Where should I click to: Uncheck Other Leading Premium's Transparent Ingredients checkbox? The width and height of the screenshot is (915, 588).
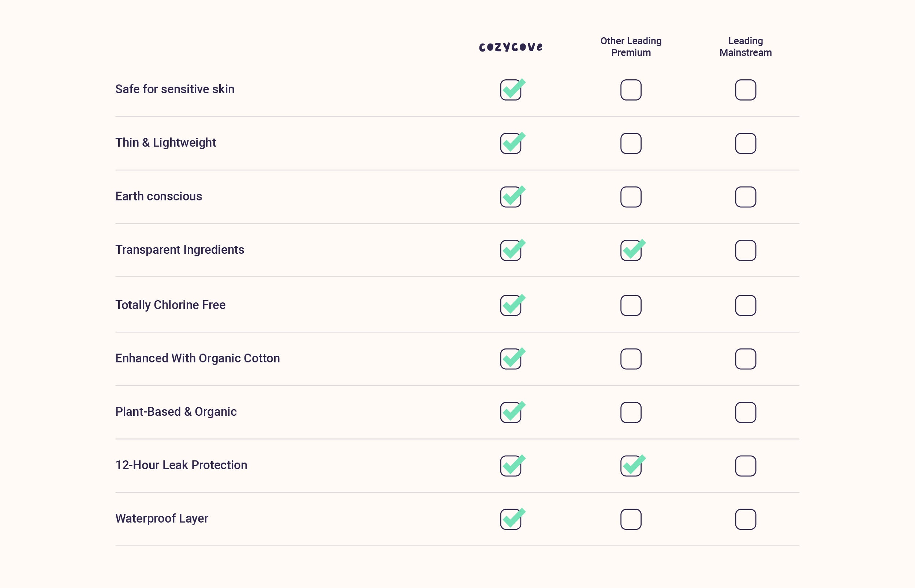pyautogui.click(x=630, y=250)
